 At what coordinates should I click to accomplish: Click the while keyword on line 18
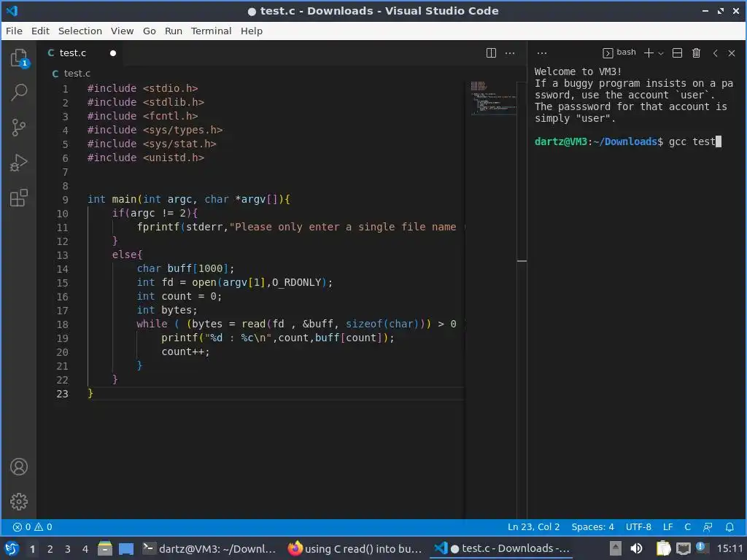[152, 324]
